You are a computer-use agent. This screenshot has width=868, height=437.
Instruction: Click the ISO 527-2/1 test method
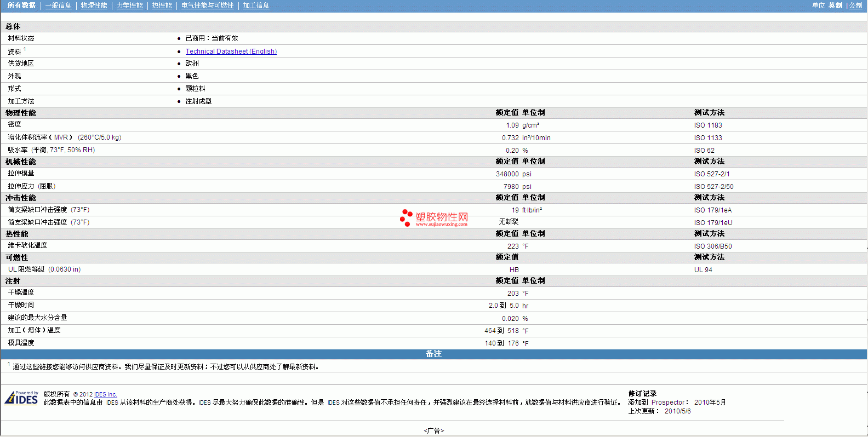pyautogui.click(x=712, y=174)
